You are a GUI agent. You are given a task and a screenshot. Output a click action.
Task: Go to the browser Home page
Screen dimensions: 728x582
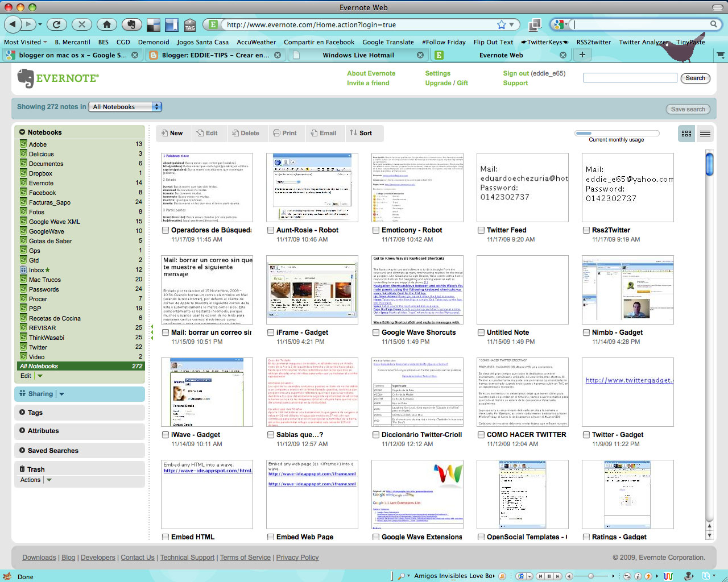(106, 24)
